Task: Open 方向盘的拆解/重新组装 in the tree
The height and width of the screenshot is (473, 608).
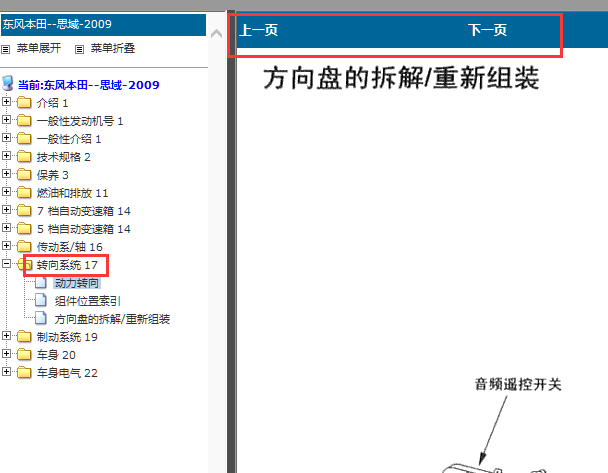Action: tap(112, 319)
